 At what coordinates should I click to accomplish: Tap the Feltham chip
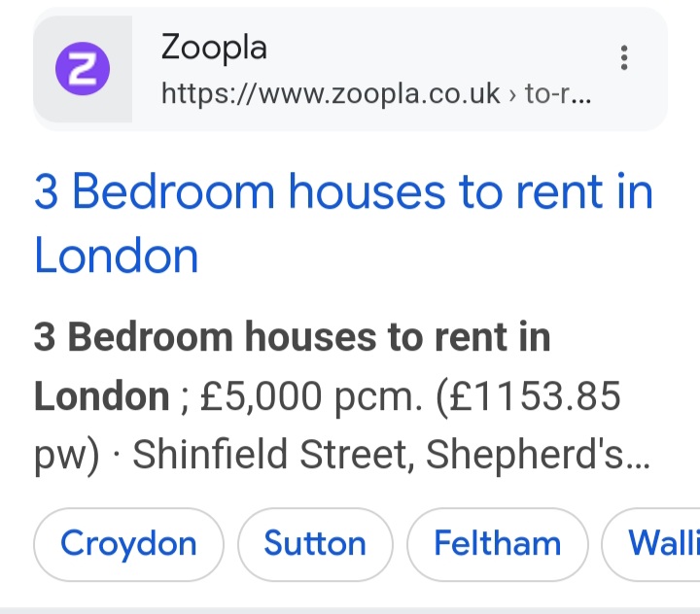pyautogui.click(x=497, y=543)
